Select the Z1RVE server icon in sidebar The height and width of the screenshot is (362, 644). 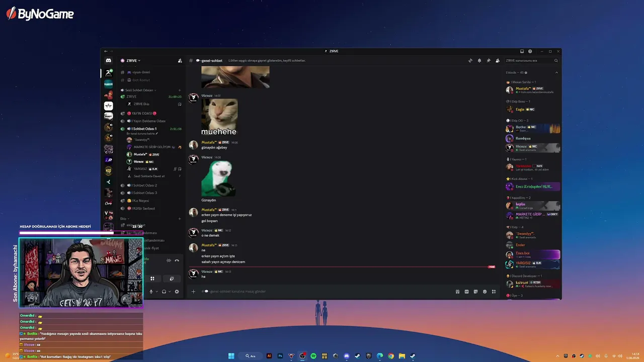pos(108,73)
